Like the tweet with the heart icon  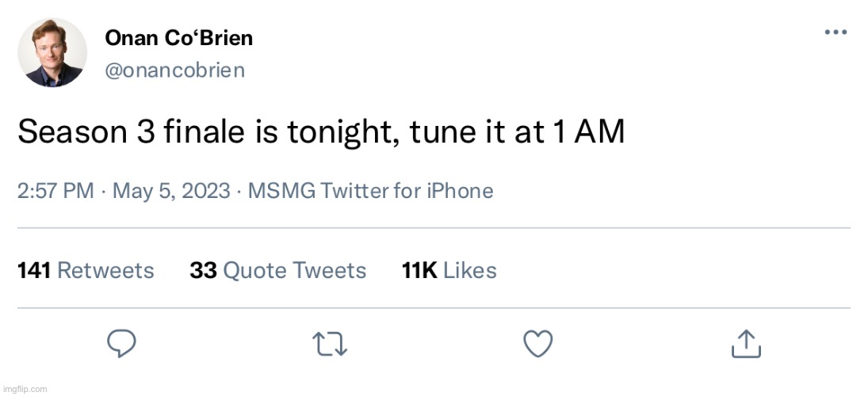pyautogui.click(x=538, y=344)
